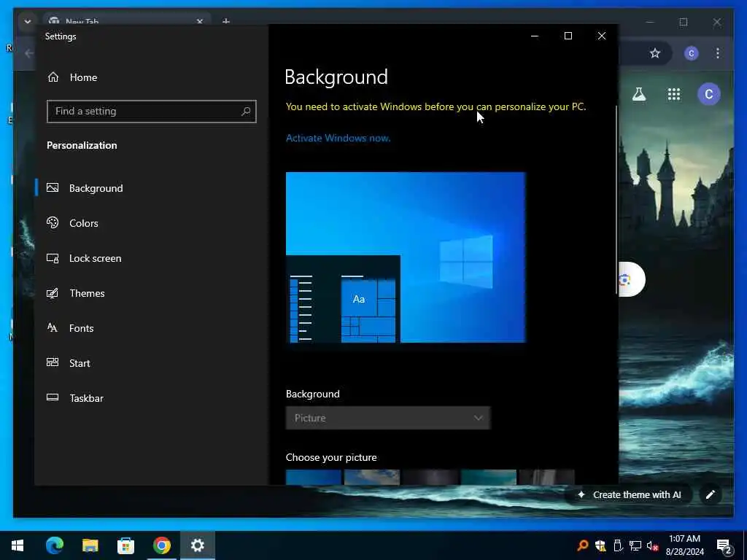Open the network tray icon
747x560 pixels.
[x=635, y=545]
